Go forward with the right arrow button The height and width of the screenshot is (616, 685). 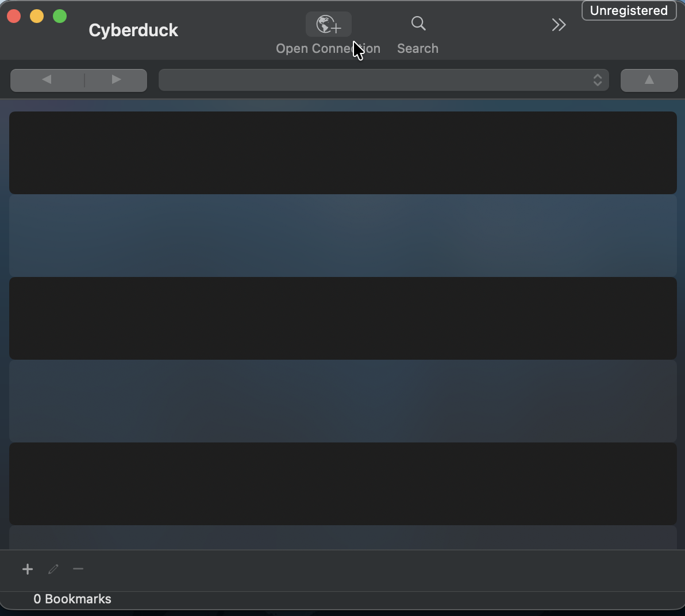(x=116, y=80)
